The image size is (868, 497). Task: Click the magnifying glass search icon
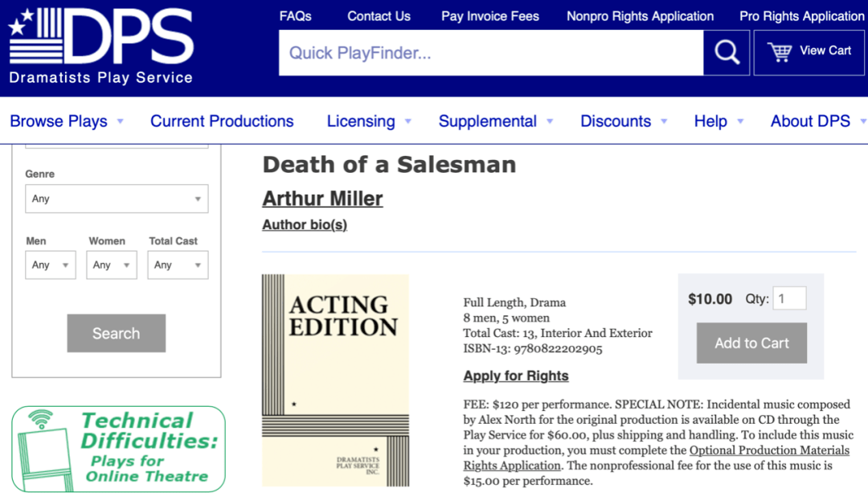(x=727, y=52)
